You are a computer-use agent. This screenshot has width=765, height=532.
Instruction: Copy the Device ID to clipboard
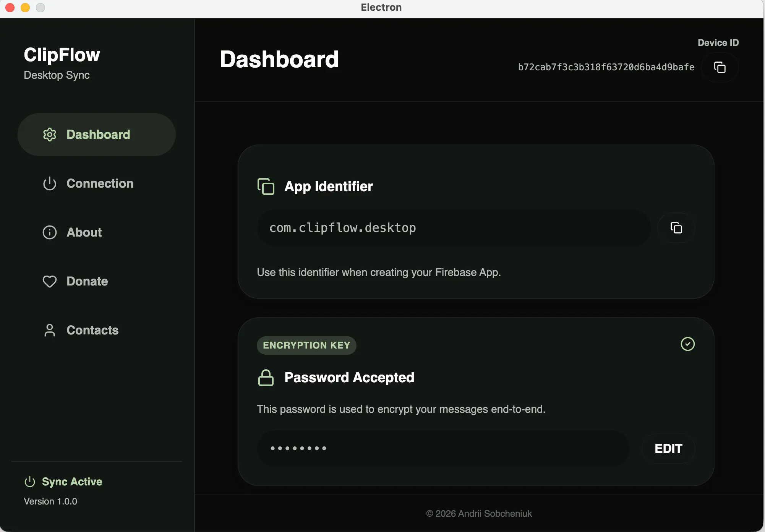[x=720, y=67]
